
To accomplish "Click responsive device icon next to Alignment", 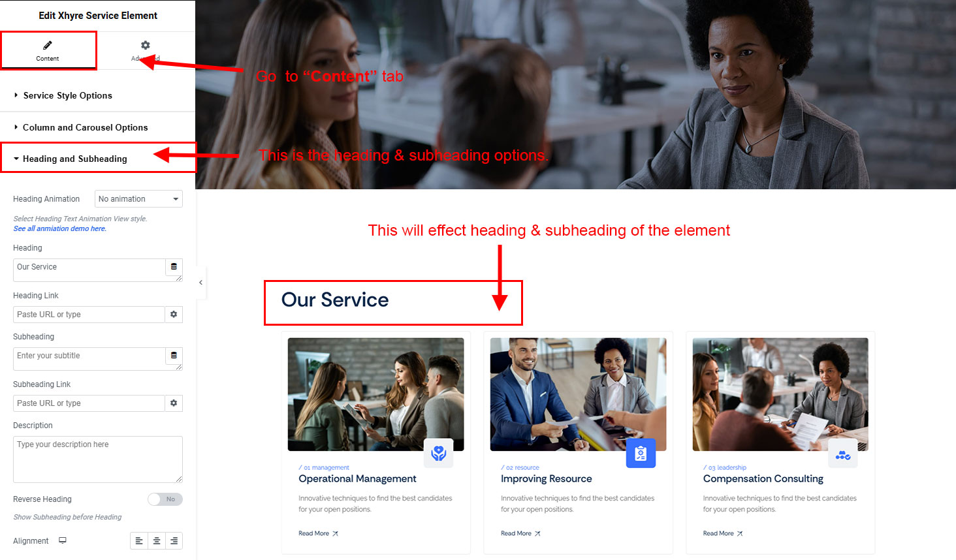I will point(63,540).
